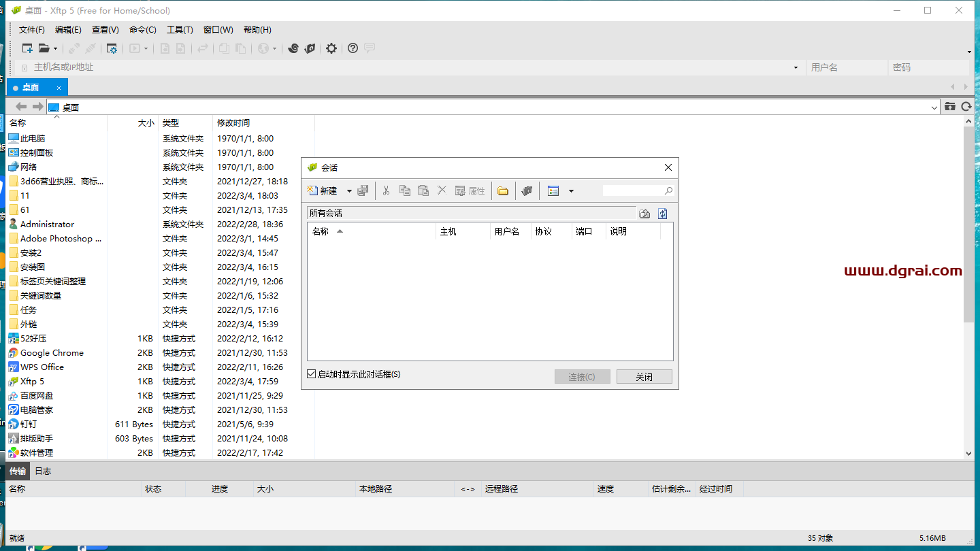Click the 此电脑 computer icon in list
Image resolution: width=980 pixels, height=551 pixels.
pos(13,139)
